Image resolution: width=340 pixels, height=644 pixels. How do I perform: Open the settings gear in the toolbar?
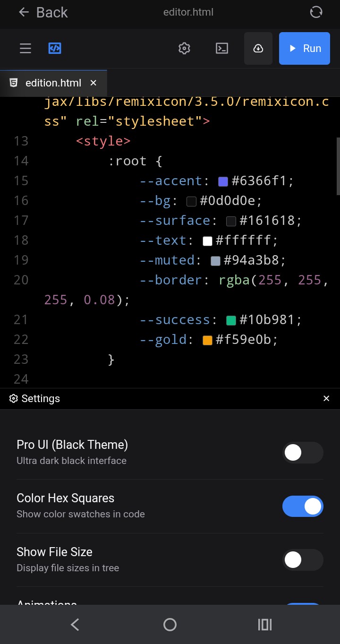pos(184,48)
